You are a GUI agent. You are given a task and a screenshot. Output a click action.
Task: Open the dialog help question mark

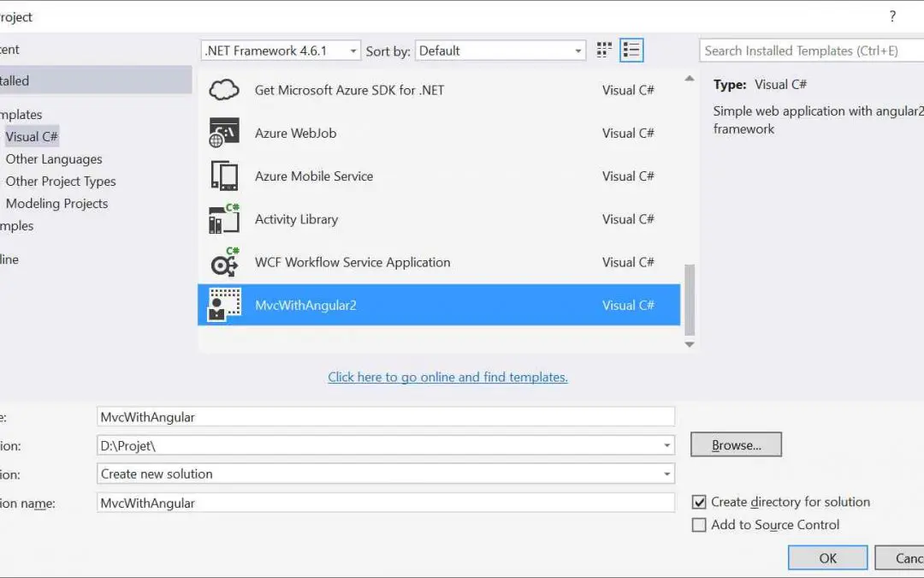click(x=892, y=16)
